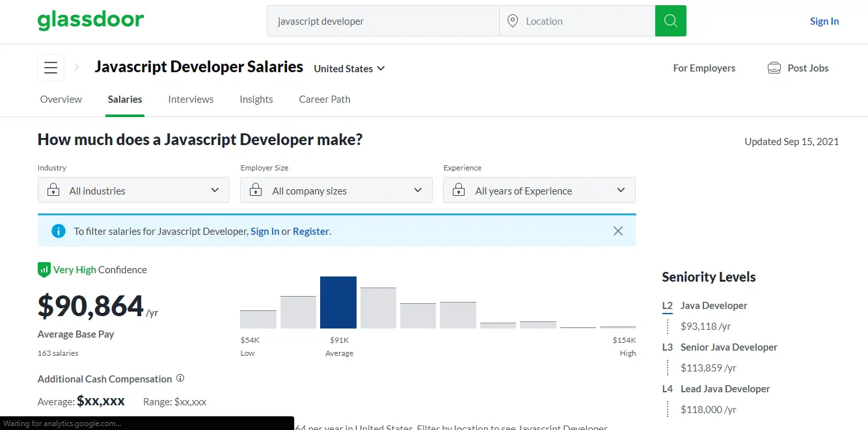Click the Sign In link in header
Image resolution: width=868 pixels, height=430 pixels.
tap(824, 21)
